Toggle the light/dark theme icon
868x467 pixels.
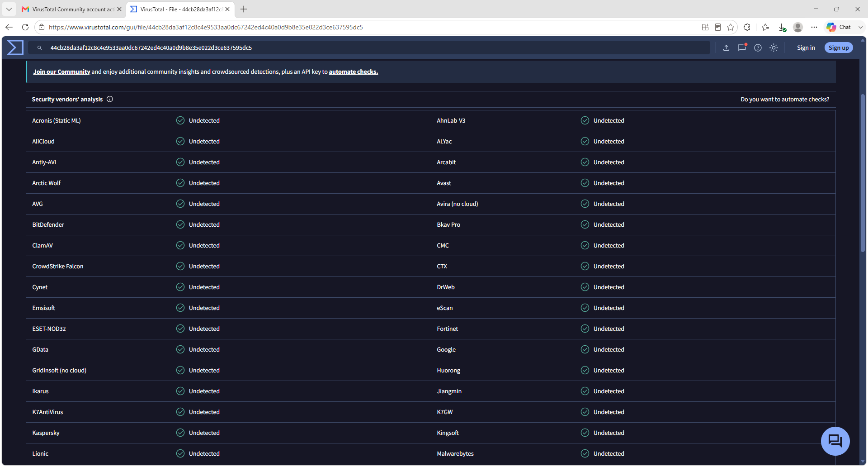774,48
